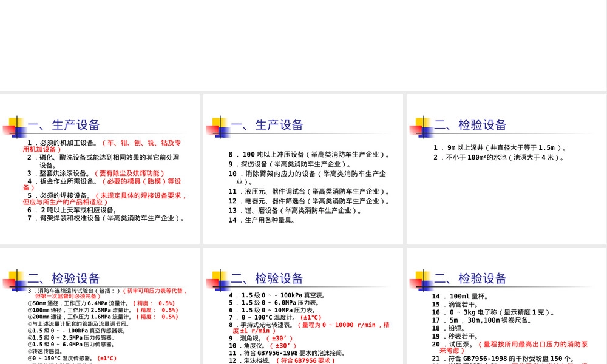Click line 5．1.5级0~6.0MPa压力表
The height and width of the screenshot is (364, 607).
click(x=274, y=303)
